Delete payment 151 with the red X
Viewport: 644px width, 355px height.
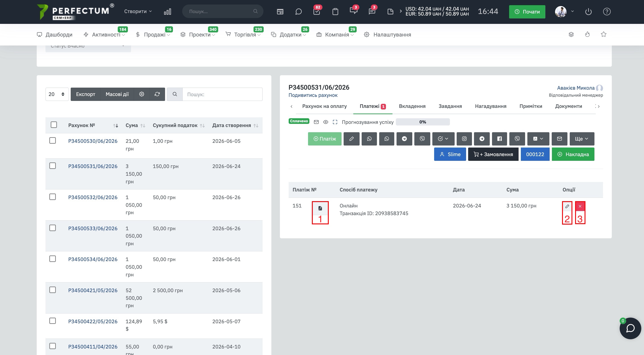[580, 206]
